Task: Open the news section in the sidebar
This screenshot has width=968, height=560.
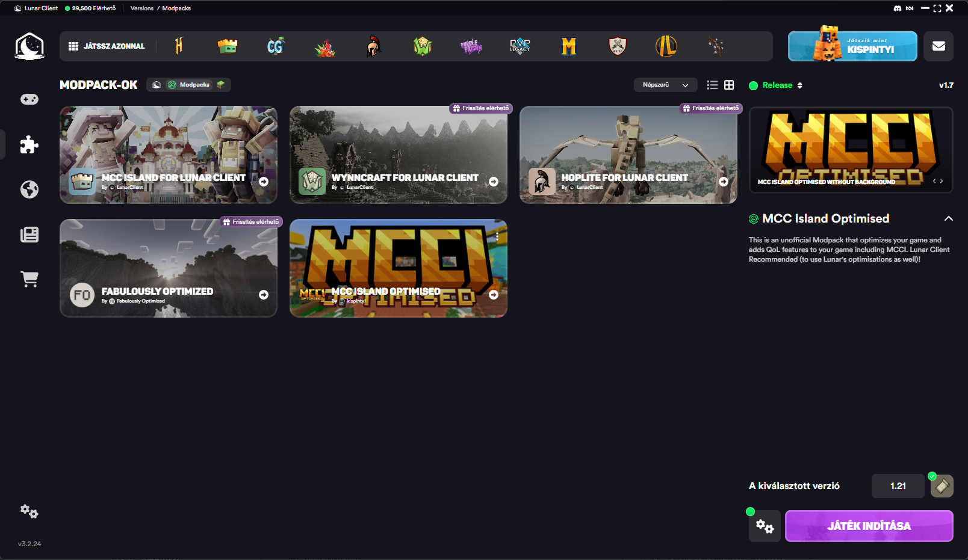Action: tap(29, 235)
